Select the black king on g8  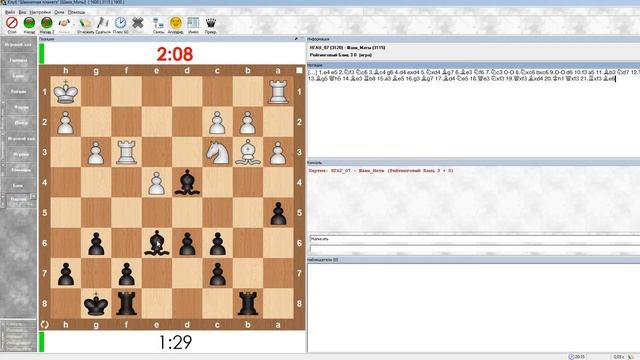point(96,303)
